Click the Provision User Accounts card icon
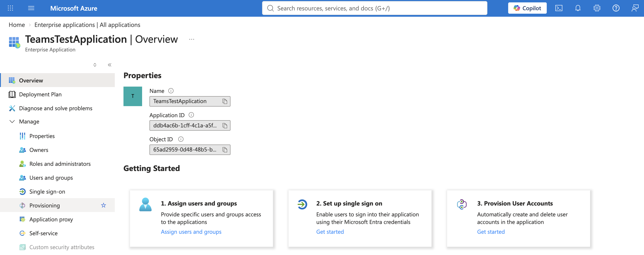Image resolution: width=644 pixels, height=255 pixels. pos(461,204)
